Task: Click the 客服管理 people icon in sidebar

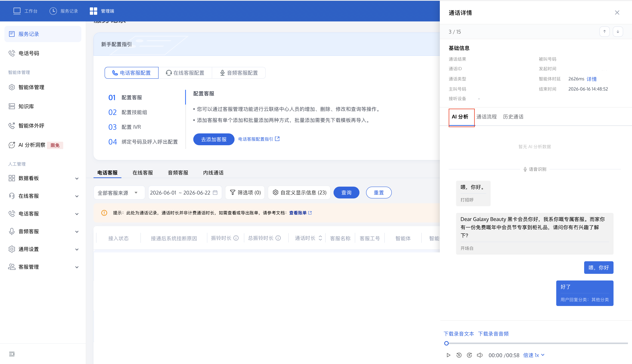Action: pyautogui.click(x=12, y=267)
